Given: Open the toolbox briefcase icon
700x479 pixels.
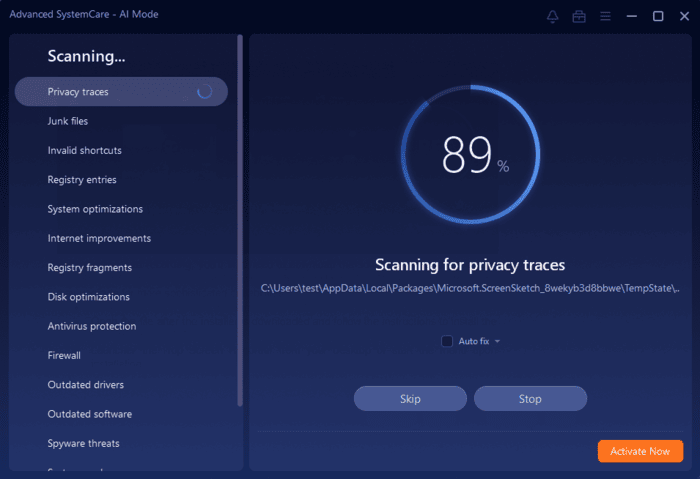Looking at the screenshot, I should coord(579,16).
